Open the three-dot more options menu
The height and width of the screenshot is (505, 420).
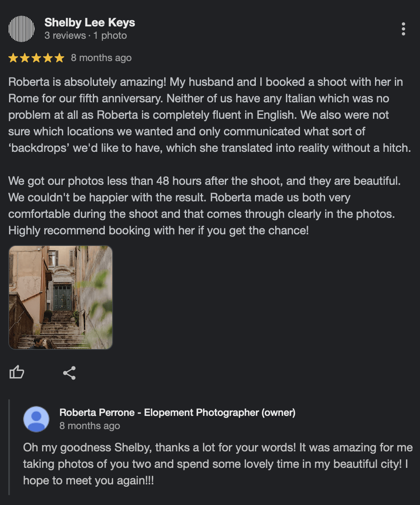point(403,29)
